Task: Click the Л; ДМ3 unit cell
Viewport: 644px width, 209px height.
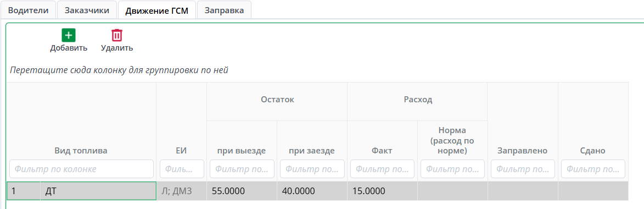Action: 182,191
